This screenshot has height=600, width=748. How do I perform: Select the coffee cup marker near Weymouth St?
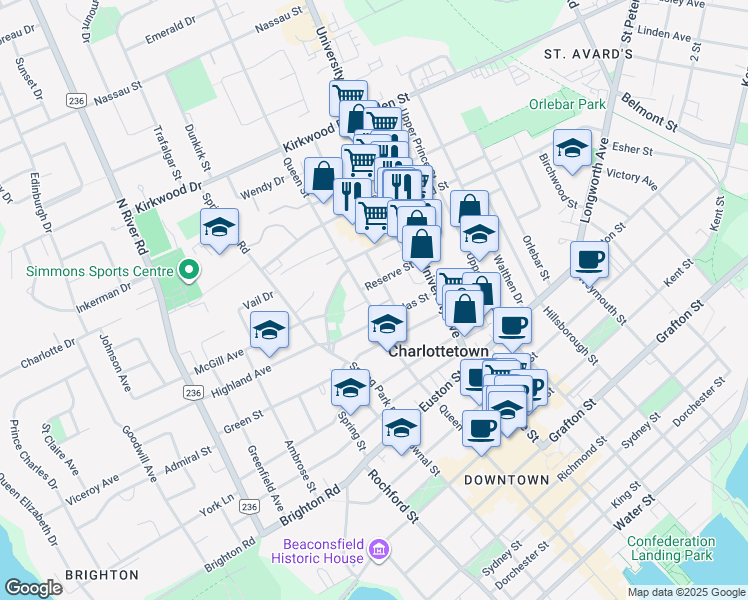[589, 260]
